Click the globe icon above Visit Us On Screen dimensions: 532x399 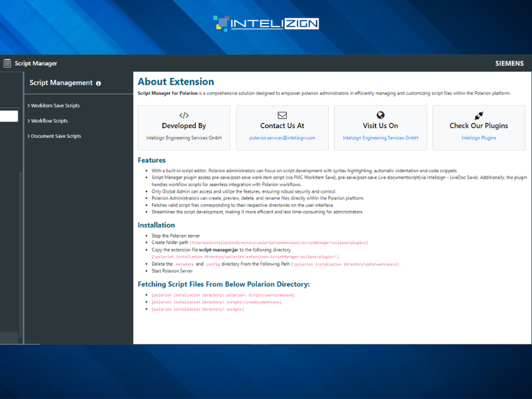(381, 115)
